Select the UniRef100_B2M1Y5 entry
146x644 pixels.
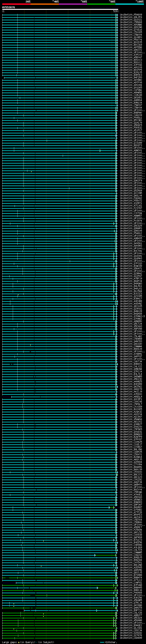click(x=131, y=72)
